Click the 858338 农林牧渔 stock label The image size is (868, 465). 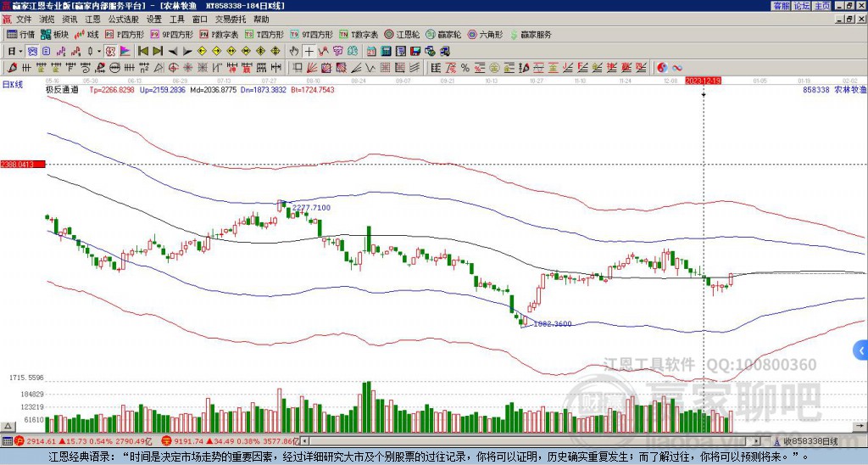(x=834, y=89)
